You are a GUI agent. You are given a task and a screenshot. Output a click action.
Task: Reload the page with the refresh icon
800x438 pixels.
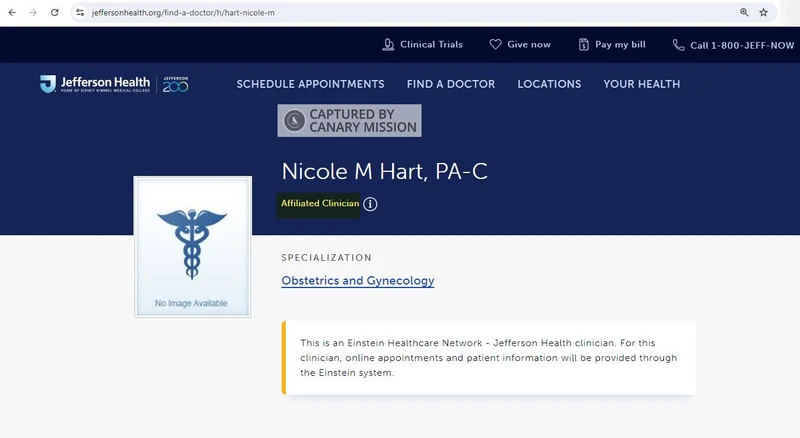pyautogui.click(x=55, y=13)
